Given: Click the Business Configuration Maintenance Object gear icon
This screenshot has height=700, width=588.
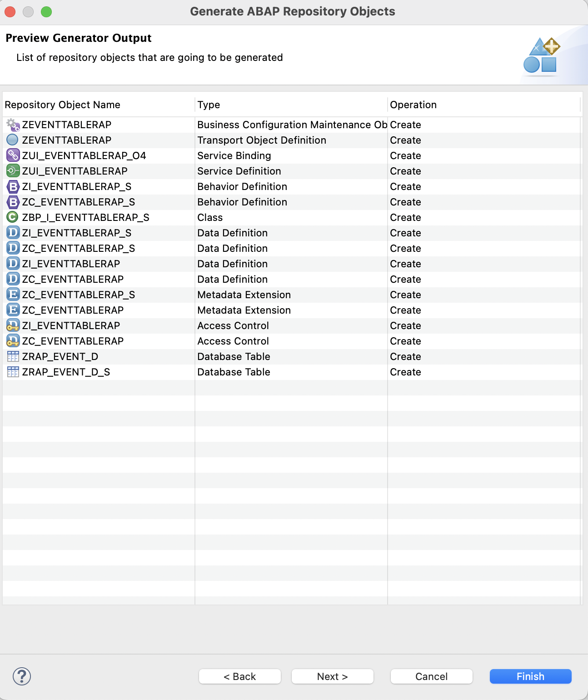Looking at the screenshot, I should 13,125.
